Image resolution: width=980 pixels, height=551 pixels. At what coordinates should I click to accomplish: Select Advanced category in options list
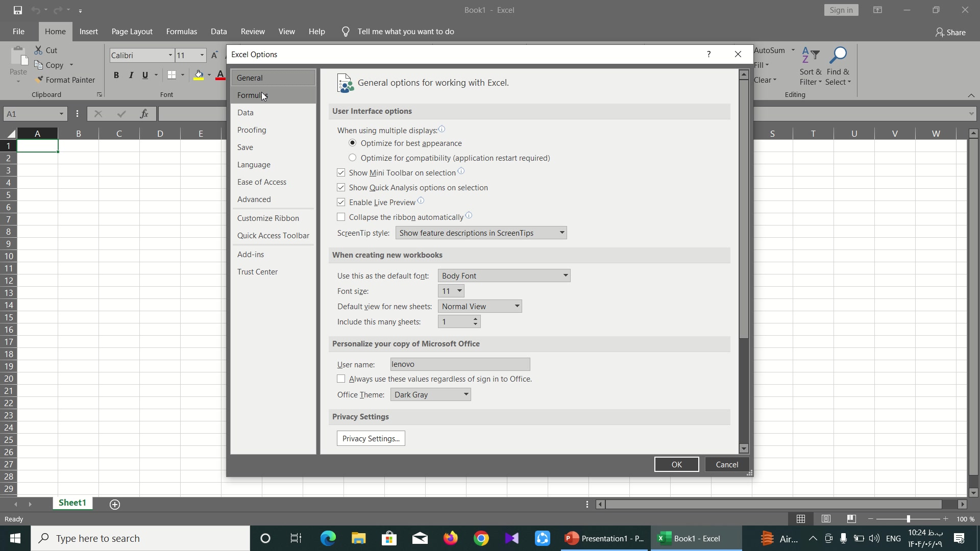pos(254,199)
